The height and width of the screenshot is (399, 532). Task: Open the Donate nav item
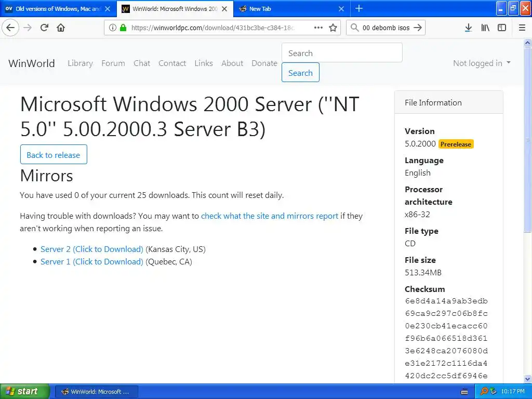coord(264,63)
